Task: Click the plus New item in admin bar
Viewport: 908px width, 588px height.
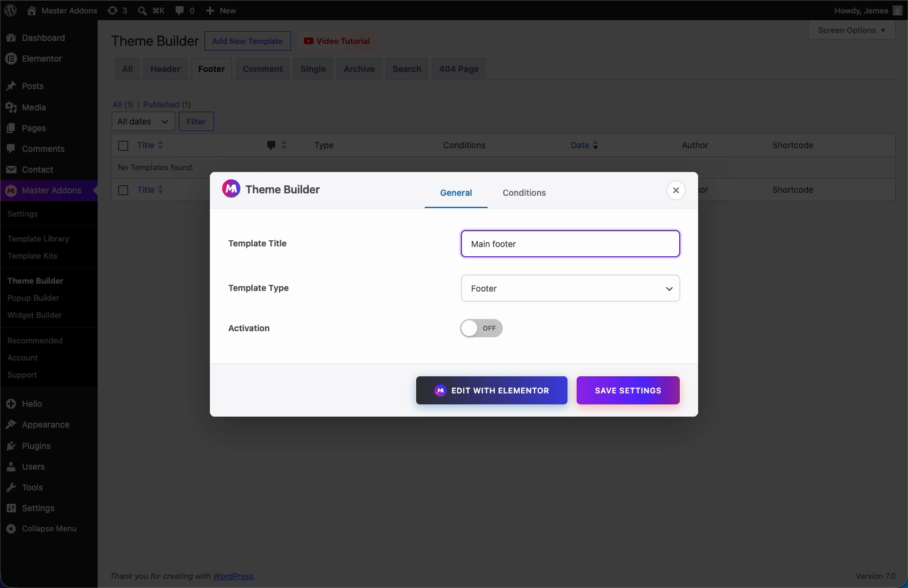Action: click(221, 10)
